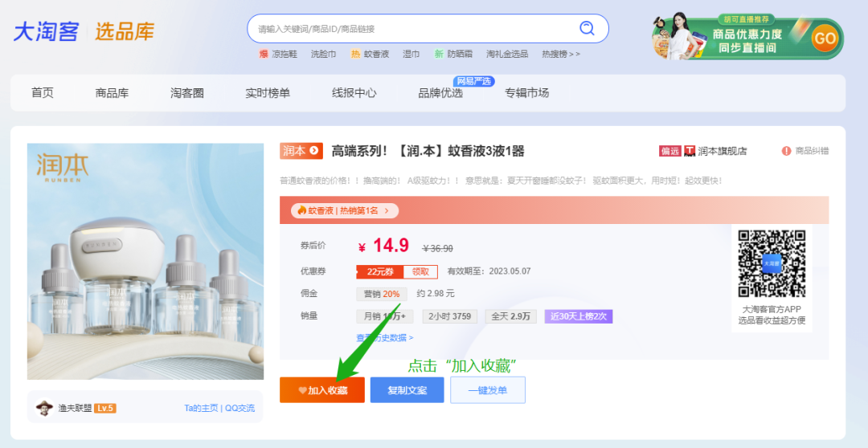Click the 渔夫联盟 user avatar

[44, 408]
